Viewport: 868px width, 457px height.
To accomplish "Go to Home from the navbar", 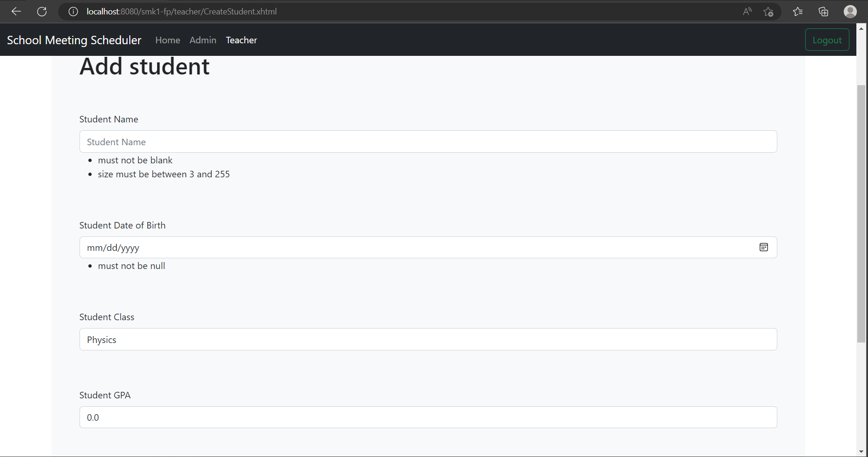I will coord(167,40).
